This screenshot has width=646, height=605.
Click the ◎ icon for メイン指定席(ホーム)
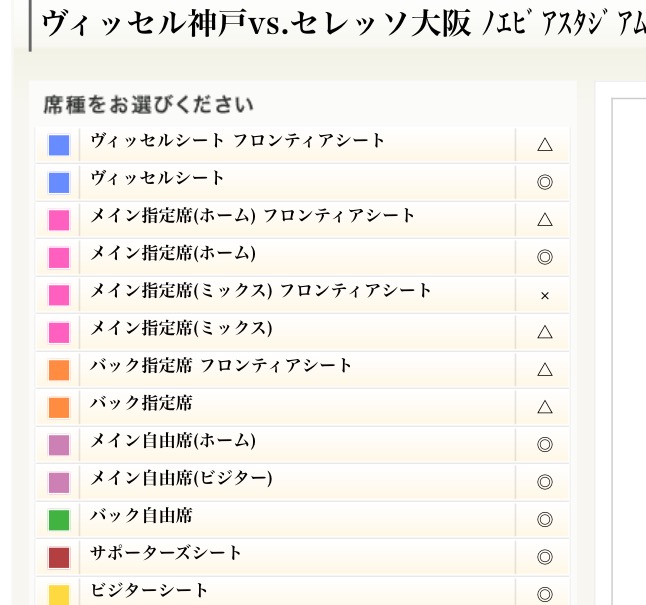pyautogui.click(x=544, y=257)
